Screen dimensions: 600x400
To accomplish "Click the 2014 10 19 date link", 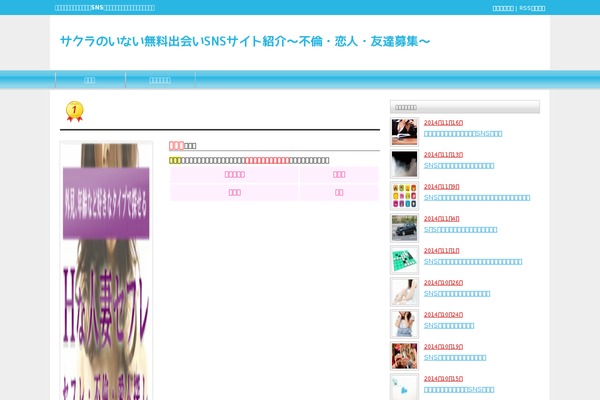I will point(443,347).
